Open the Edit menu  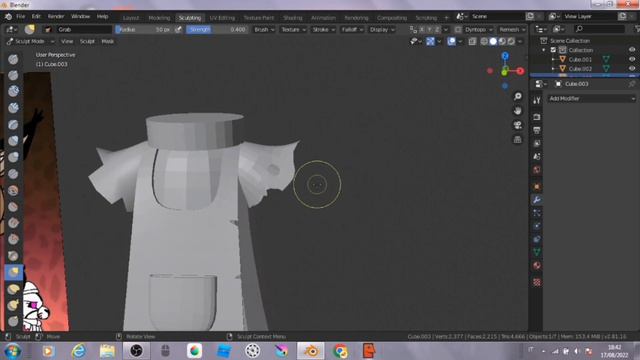coord(36,17)
